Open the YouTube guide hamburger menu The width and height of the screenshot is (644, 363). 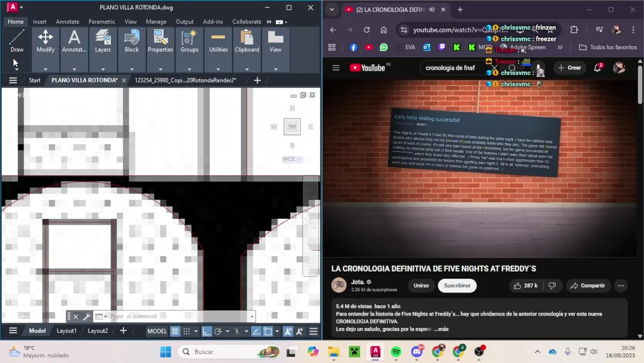click(x=336, y=68)
